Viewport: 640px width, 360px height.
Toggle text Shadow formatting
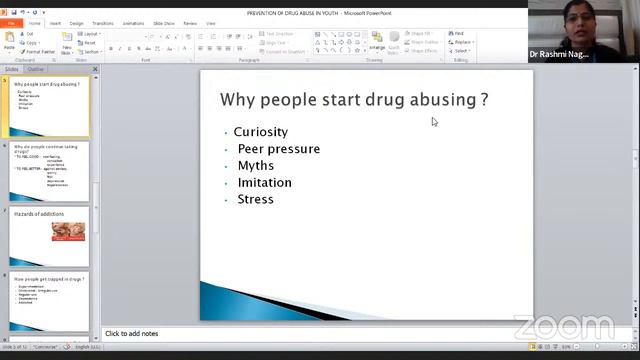(x=139, y=49)
